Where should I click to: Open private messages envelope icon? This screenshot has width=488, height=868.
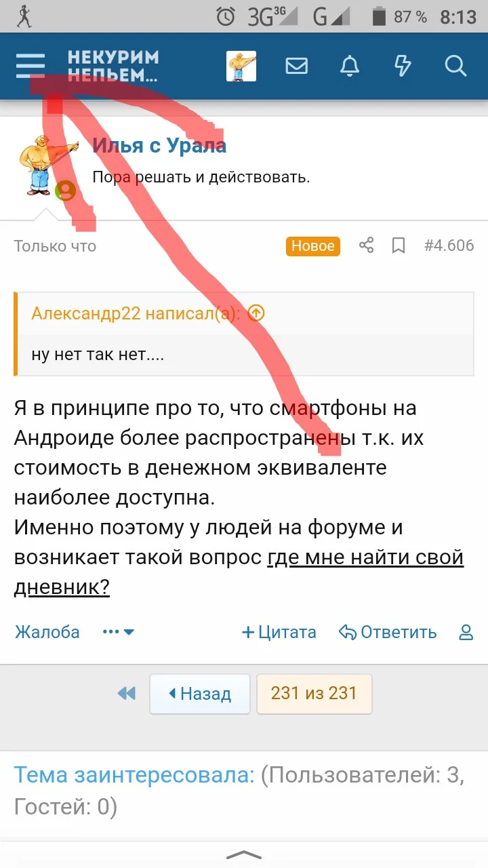pos(296,66)
